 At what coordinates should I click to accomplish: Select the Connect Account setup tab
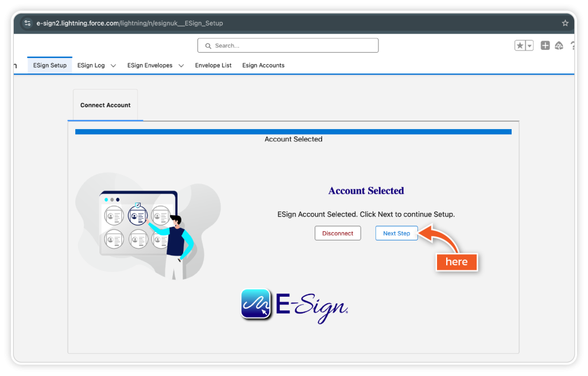pyautogui.click(x=105, y=105)
